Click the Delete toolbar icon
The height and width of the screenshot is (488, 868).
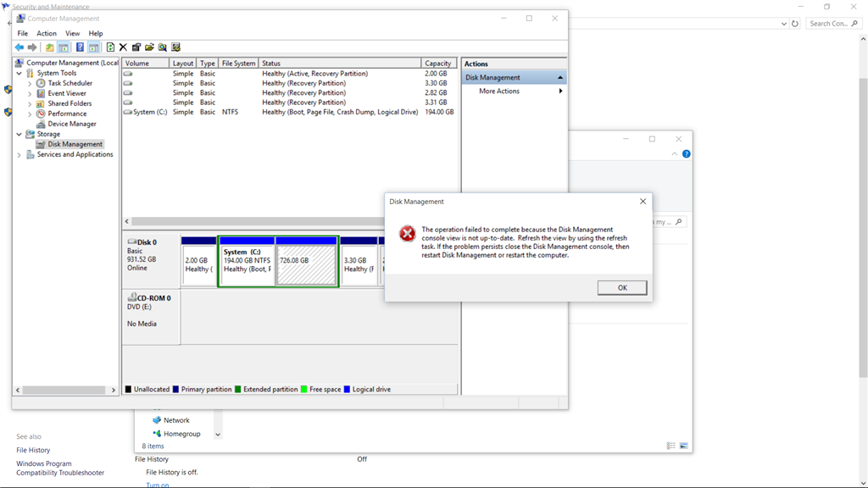pyautogui.click(x=122, y=47)
